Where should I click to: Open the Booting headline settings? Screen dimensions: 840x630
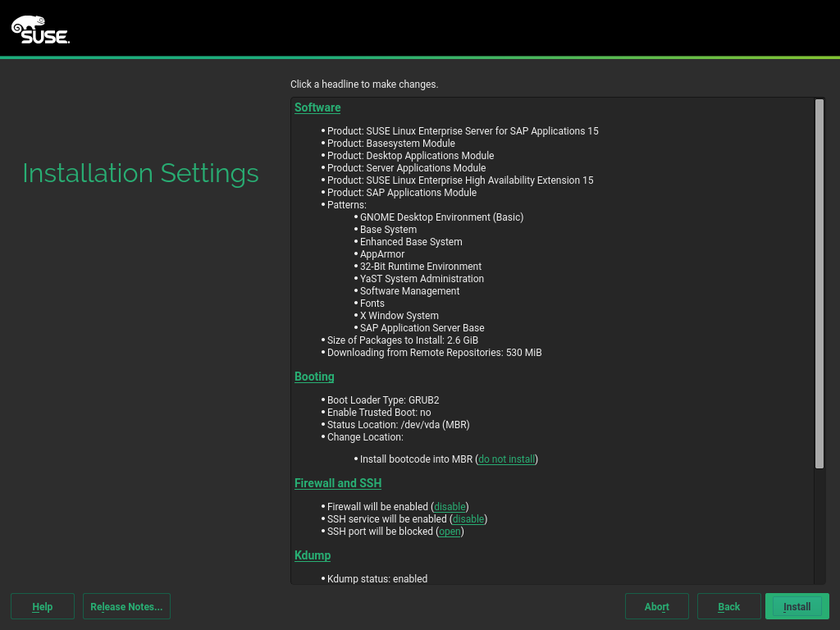[314, 377]
